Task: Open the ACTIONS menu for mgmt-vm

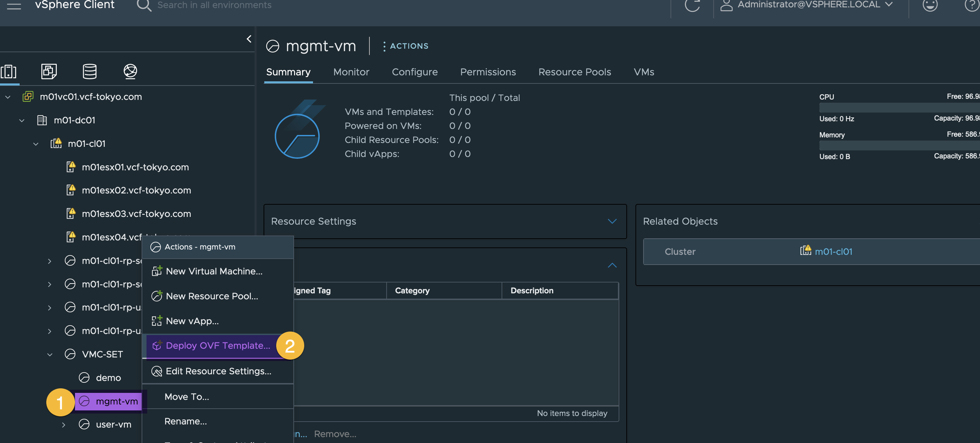Action: point(405,46)
